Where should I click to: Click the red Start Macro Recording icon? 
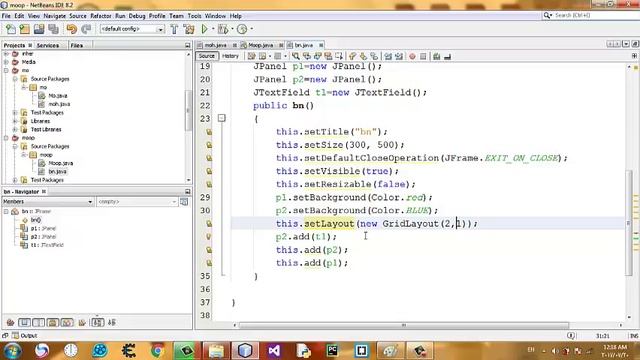(412, 56)
